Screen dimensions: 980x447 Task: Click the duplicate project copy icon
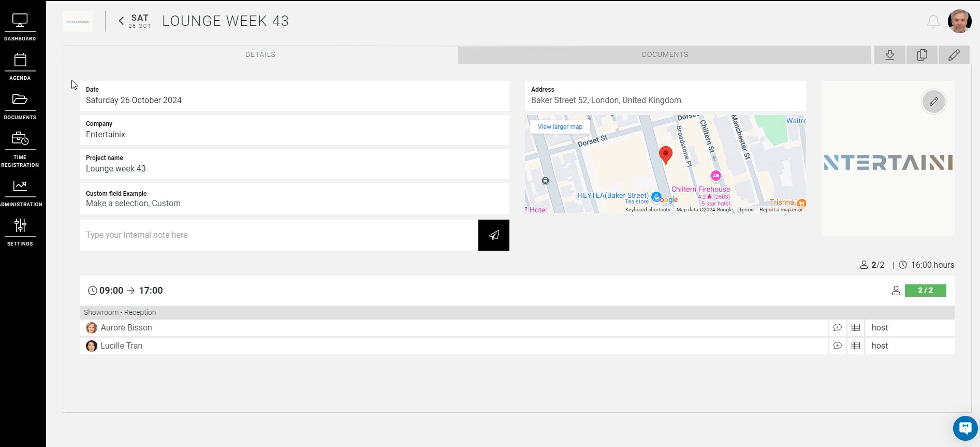point(922,55)
